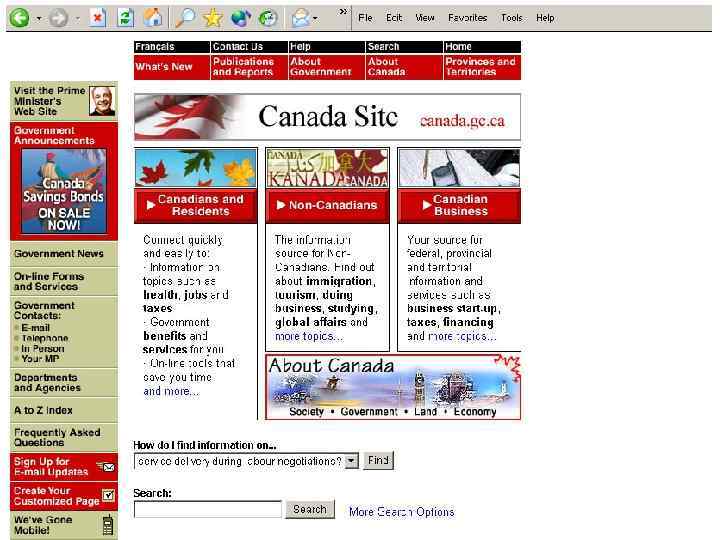Open the About Canada collage banner
720x540 pixels.
(394, 387)
